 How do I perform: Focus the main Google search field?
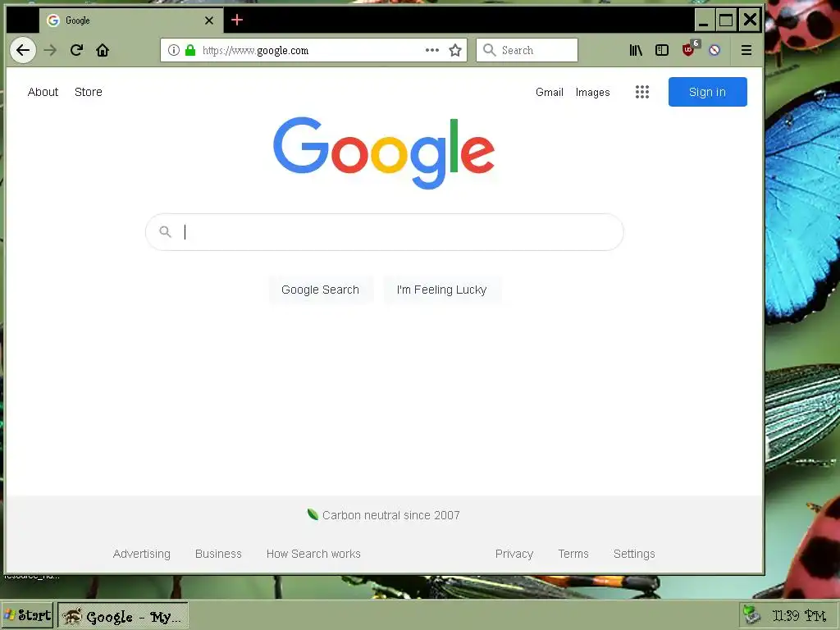[384, 232]
